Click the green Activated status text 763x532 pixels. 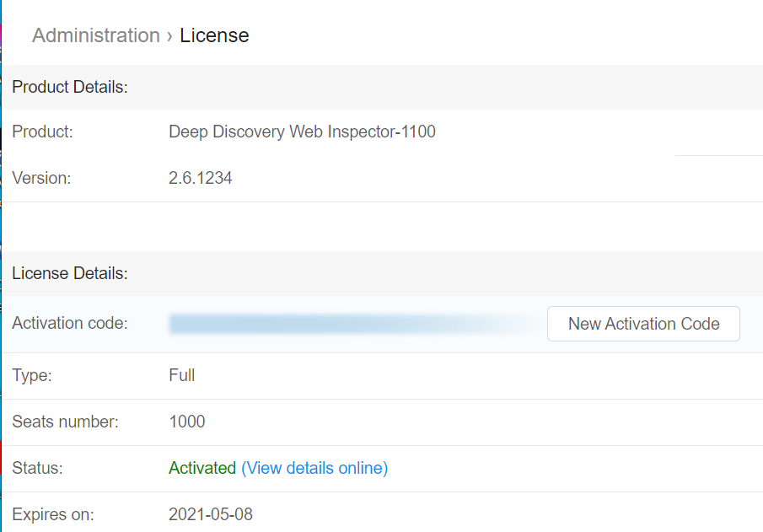pos(202,468)
